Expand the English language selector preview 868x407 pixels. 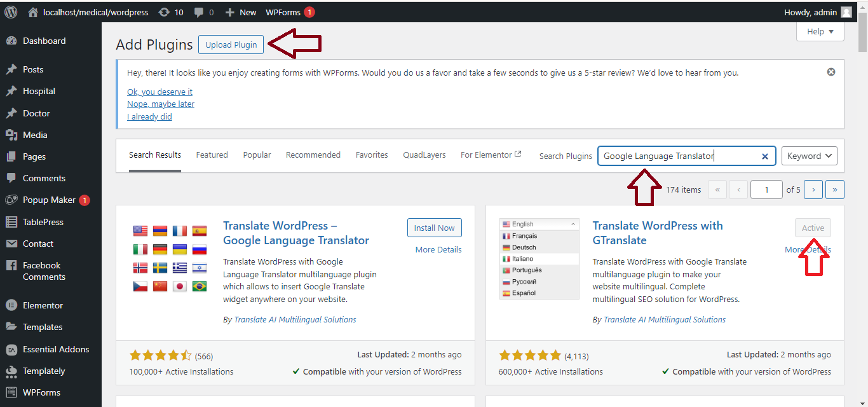click(573, 224)
